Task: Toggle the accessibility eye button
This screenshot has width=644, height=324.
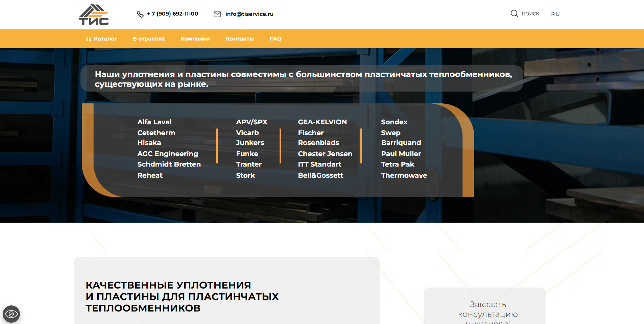Action: coord(11,314)
